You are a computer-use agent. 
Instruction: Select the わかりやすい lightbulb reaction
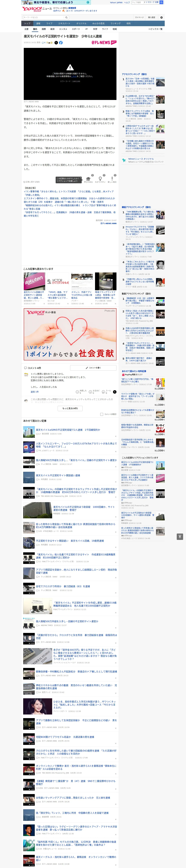[x=100, y=179]
